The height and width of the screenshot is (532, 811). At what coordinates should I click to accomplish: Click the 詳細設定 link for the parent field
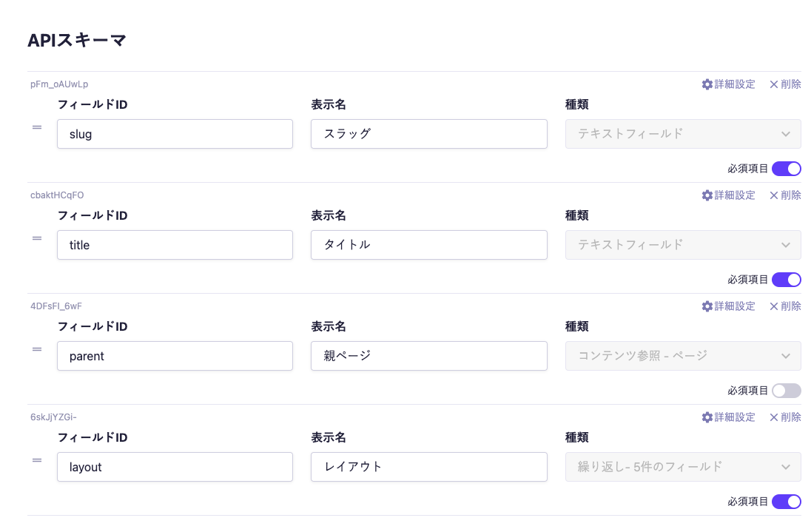point(735,306)
